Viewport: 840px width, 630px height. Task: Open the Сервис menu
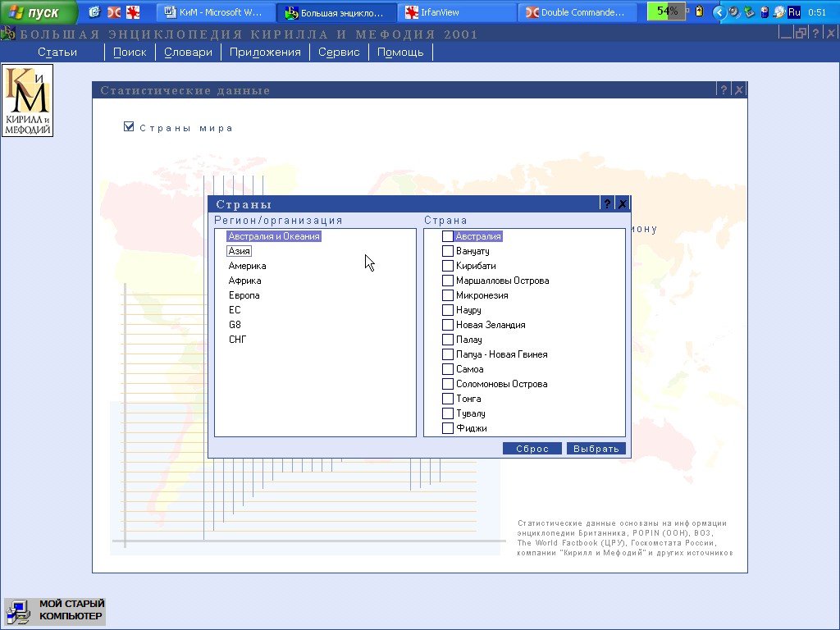339,52
